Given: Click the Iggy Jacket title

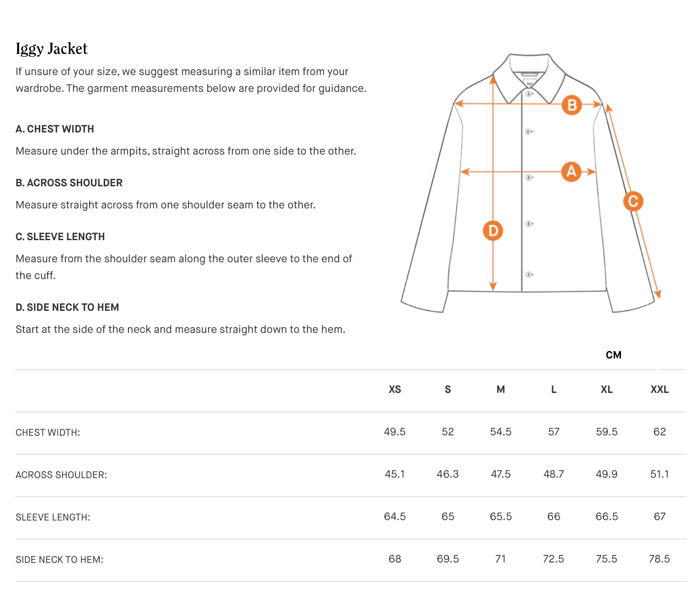Looking at the screenshot, I should point(52,49).
